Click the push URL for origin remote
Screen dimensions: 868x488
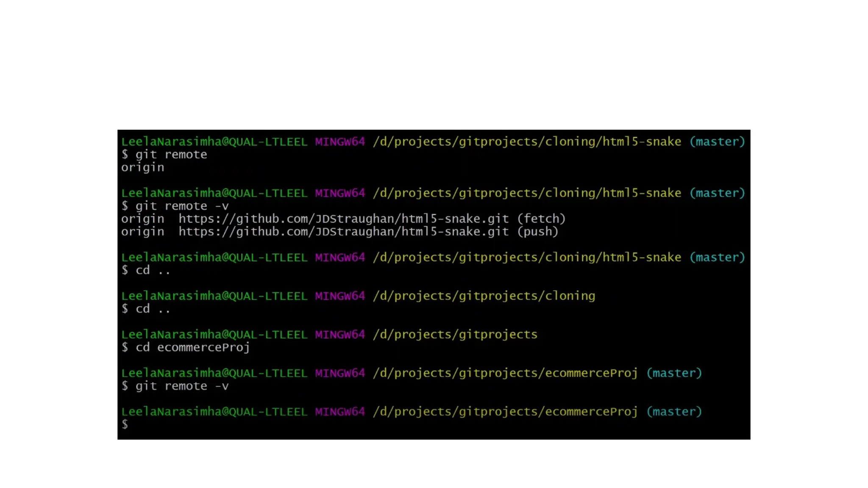pos(343,232)
